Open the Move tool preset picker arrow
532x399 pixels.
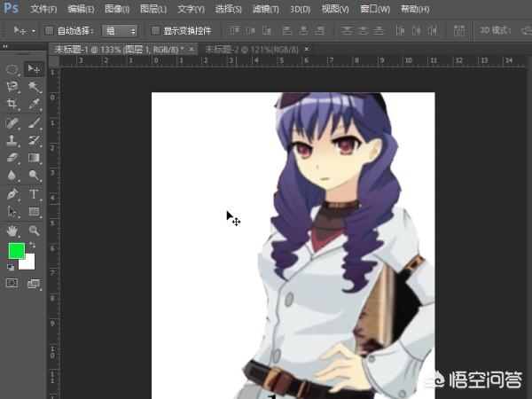pyautogui.click(x=34, y=31)
